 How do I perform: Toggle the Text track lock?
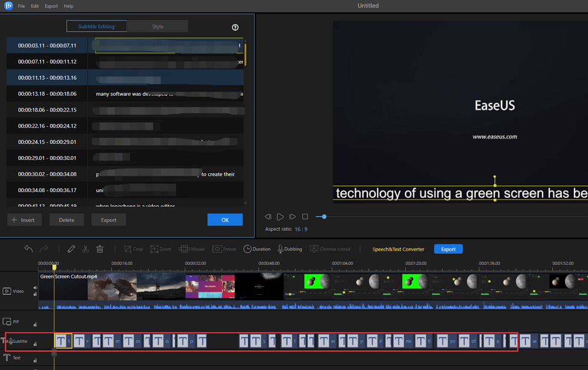pyautogui.click(x=35, y=361)
